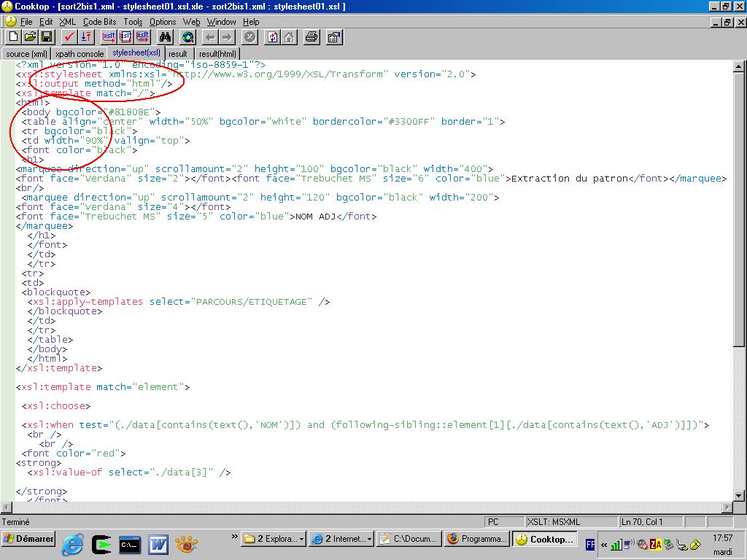Open the Edit menu
Image resolution: width=747 pixels, height=560 pixels.
[x=46, y=22]
